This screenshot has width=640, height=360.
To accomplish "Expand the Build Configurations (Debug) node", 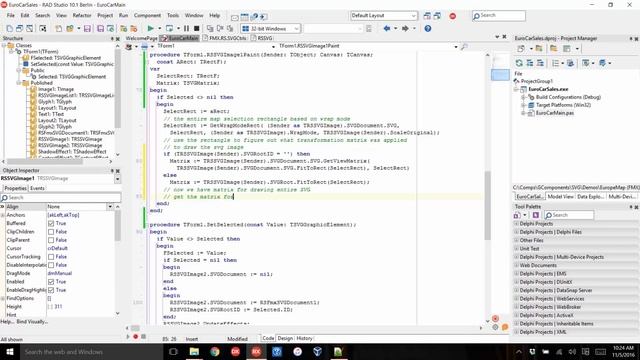I will pyautogui.click(x=523, y=97).
